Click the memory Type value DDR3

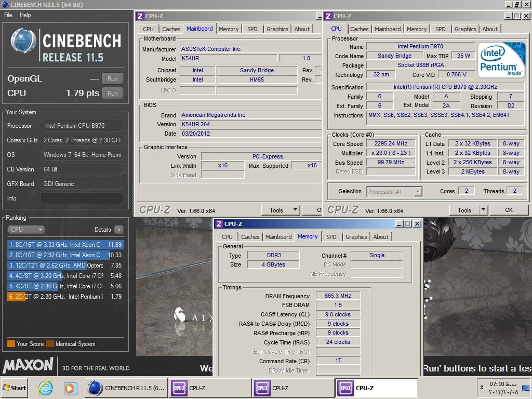coord(273,255)
